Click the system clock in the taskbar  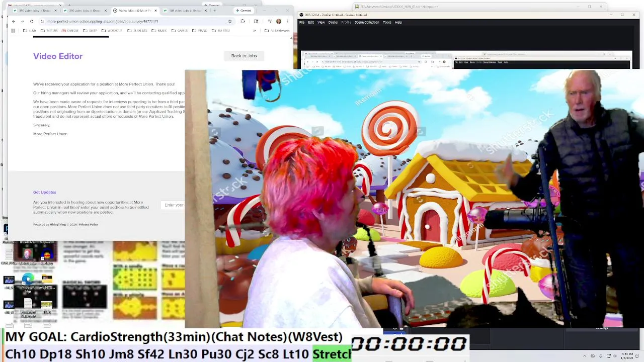tap(627, 356)
